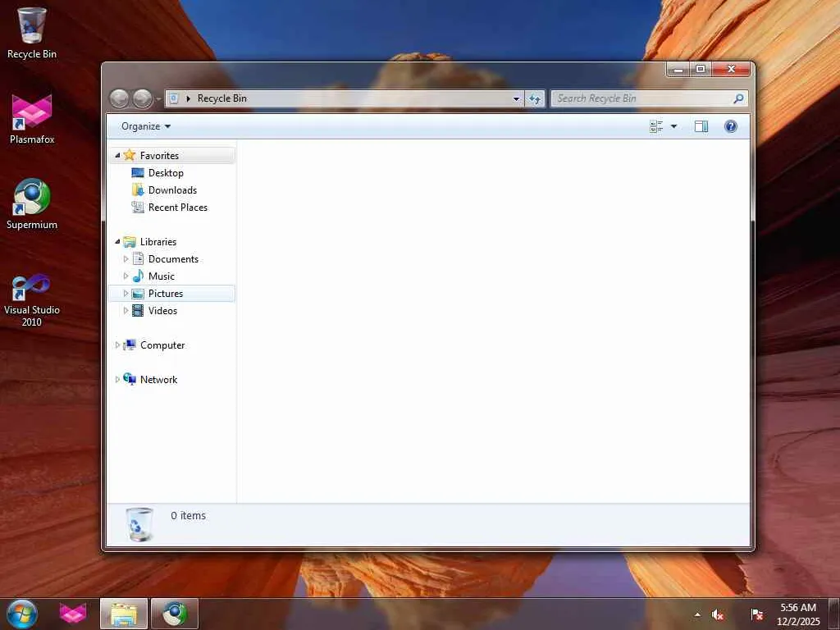
Task: Click the Search Recycle Bin field
Action: [649, 98]
